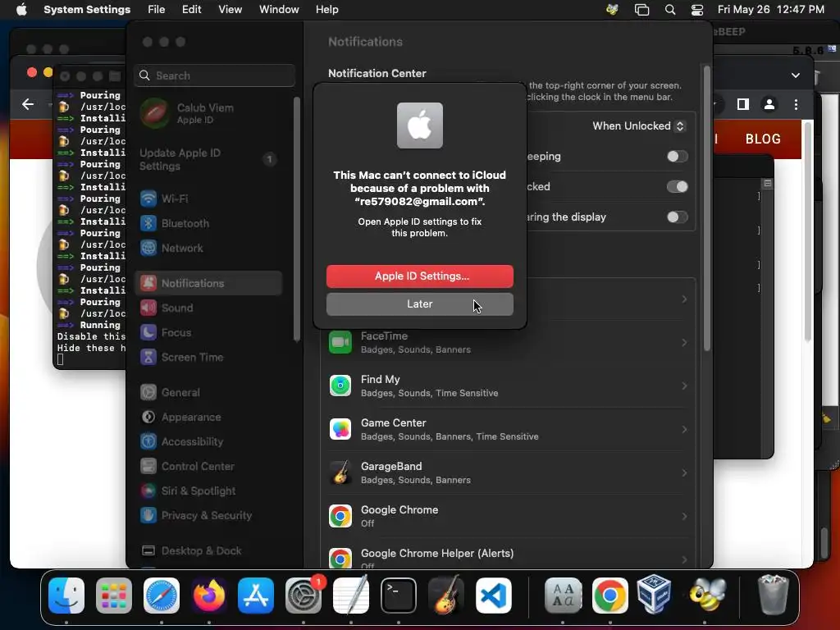Open the System Settings app menu

[87, 10]
